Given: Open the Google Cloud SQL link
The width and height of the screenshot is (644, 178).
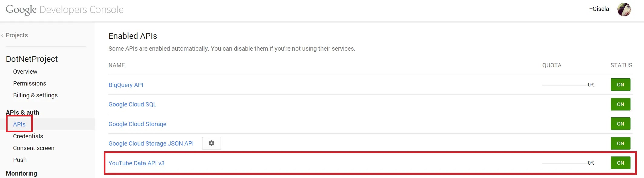Looking at the screenshot, I should point(132,104).
